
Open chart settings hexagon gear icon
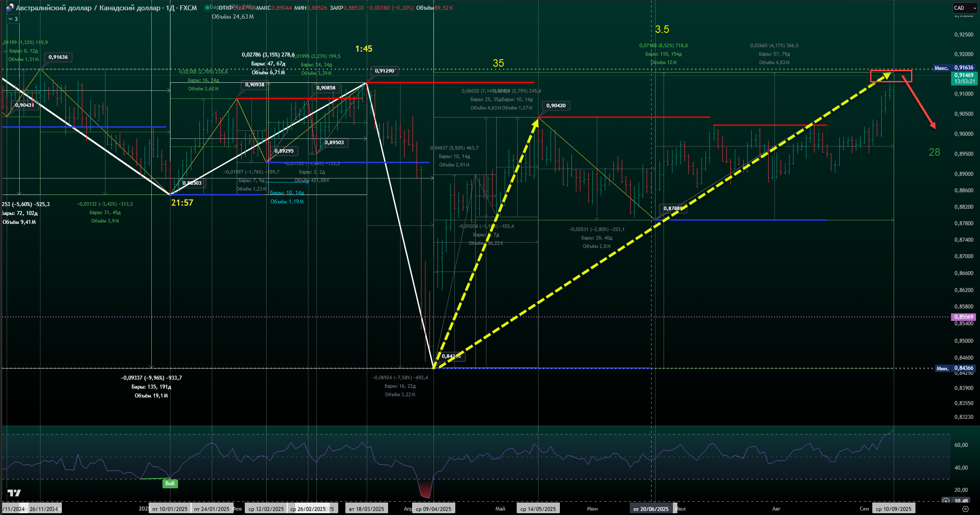(x=965, y=509)
